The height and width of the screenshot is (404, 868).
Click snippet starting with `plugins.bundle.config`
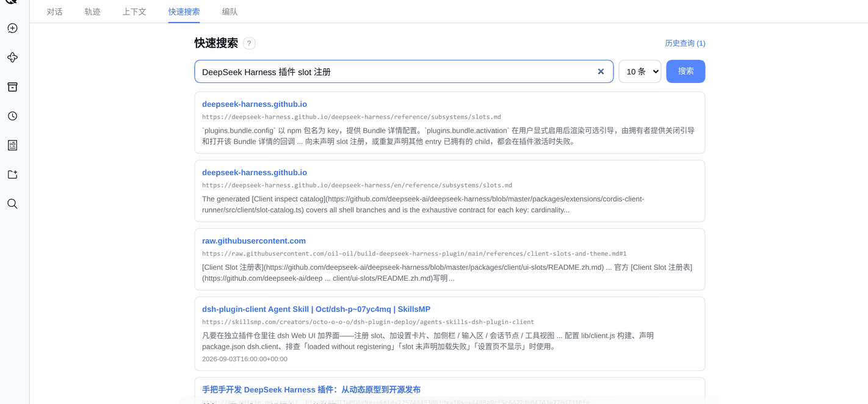448,136
